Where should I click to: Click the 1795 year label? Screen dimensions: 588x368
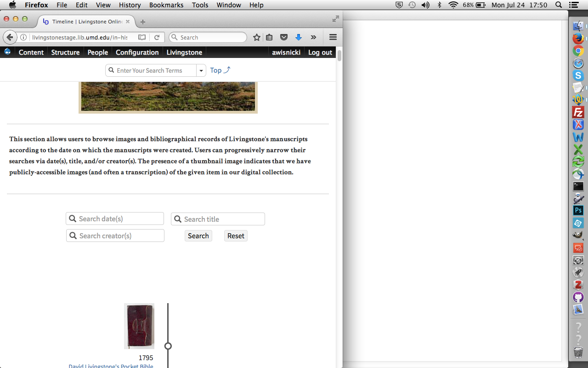[146, 358]
